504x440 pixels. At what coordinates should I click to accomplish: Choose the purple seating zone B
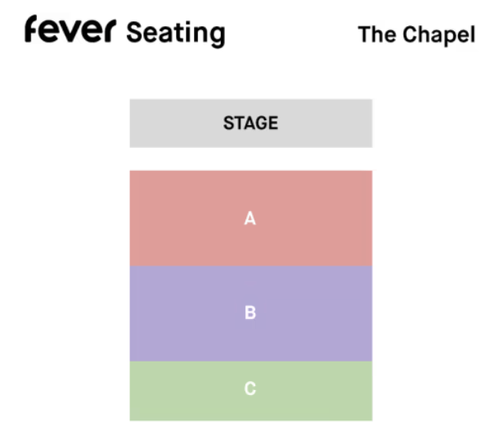251,313
